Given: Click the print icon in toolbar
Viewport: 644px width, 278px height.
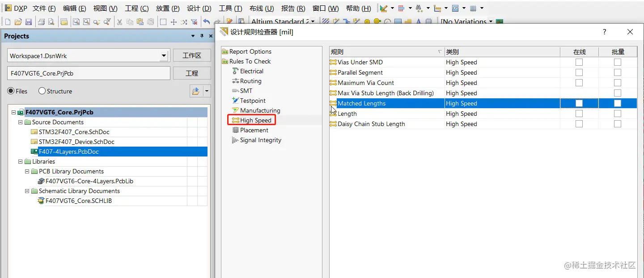Looking at the screenshot, I should point(41,22).
